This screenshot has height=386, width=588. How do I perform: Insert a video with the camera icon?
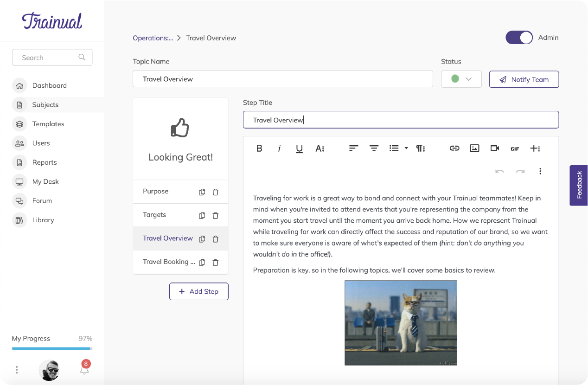point(494,148)
